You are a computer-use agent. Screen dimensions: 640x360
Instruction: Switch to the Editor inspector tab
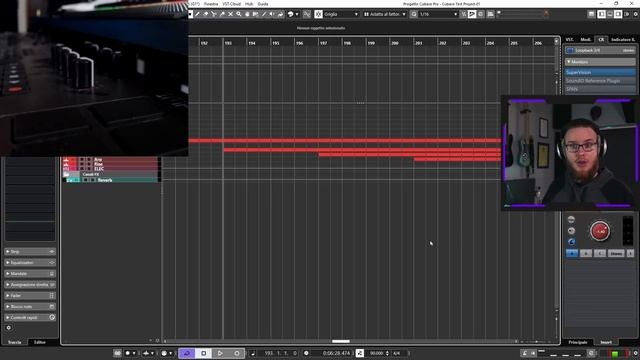point(40,342)
